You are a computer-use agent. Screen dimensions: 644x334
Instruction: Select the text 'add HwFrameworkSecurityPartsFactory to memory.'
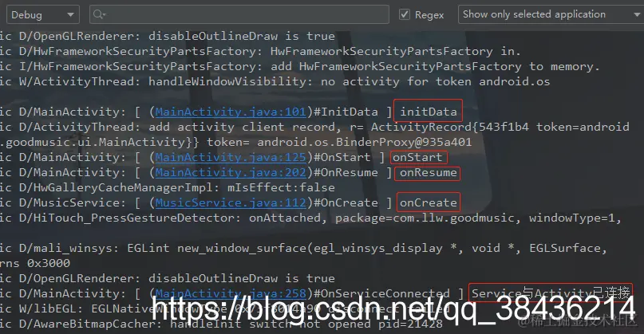click(x=435, y=66)
